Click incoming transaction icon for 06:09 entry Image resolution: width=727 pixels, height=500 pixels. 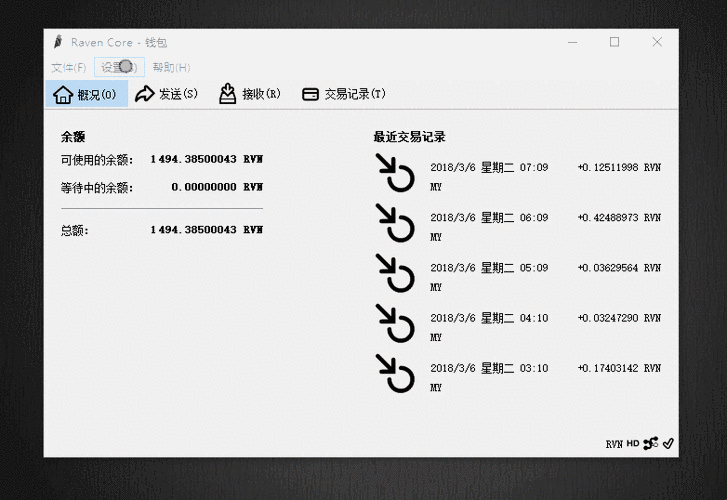click(x=395, y=222)
